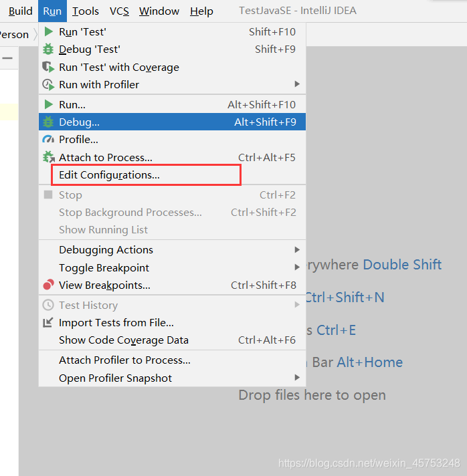Screen dimensions: 467x476
Task: Select Run 'Test' with Coverage
Action: click(172, 67)
